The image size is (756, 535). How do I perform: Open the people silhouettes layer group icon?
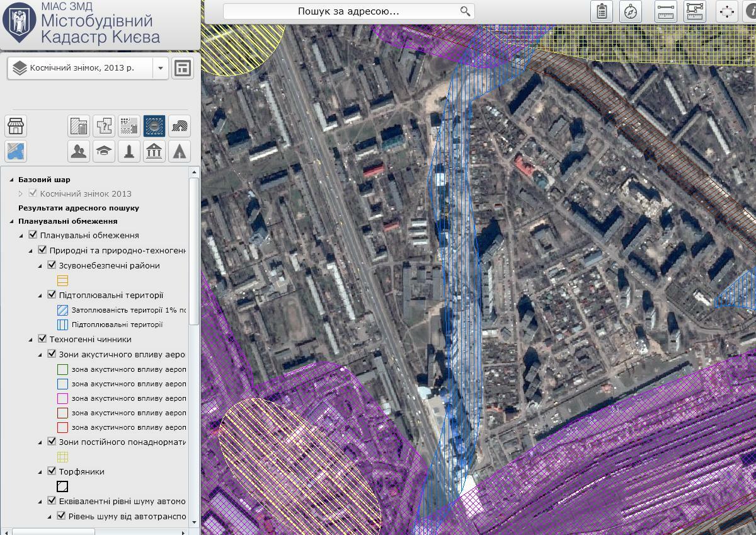[79, 151]
